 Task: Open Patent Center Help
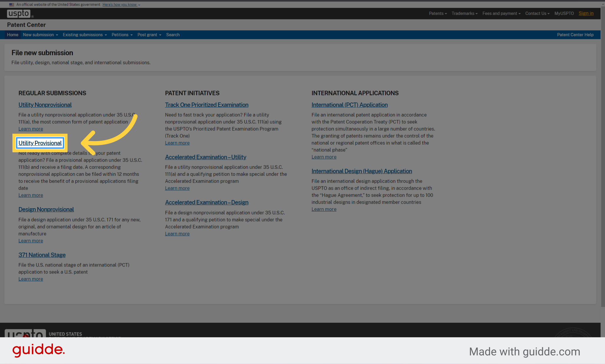click(575, 35)
